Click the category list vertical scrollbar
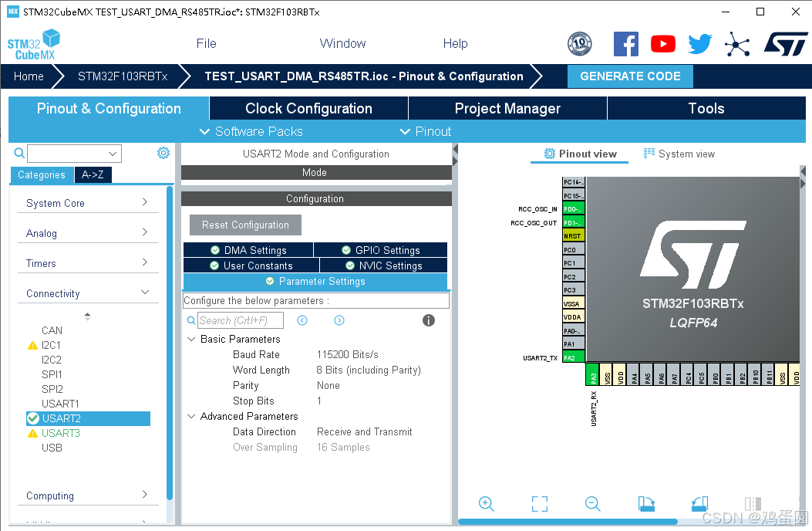Image resolution: width=812 pixels, height=531 pixels. 170,342
